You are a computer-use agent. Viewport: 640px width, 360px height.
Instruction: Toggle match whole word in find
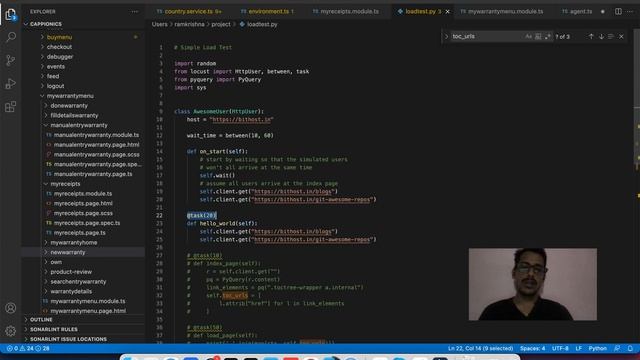tap(538, 36)
